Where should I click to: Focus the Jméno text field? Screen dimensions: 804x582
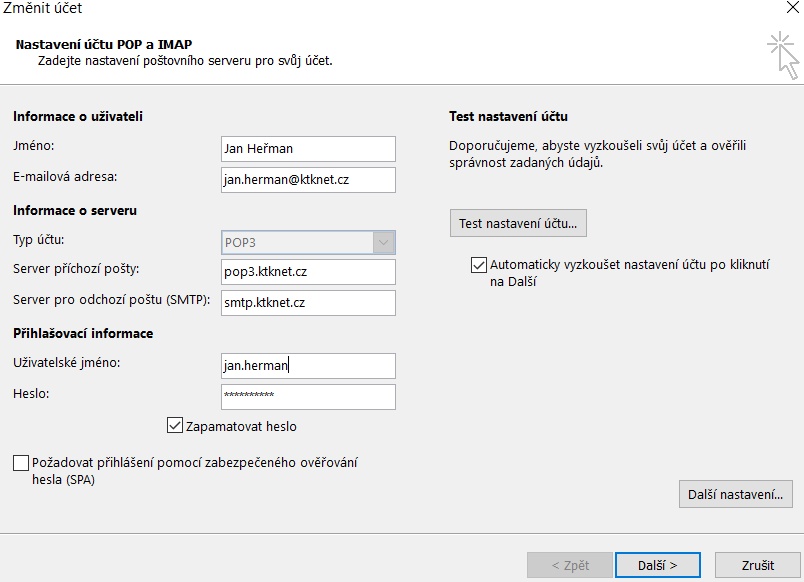(308, 149)
